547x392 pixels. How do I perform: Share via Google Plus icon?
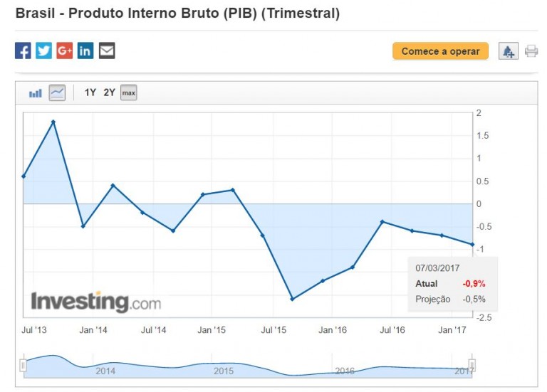(x=65, y=51)
